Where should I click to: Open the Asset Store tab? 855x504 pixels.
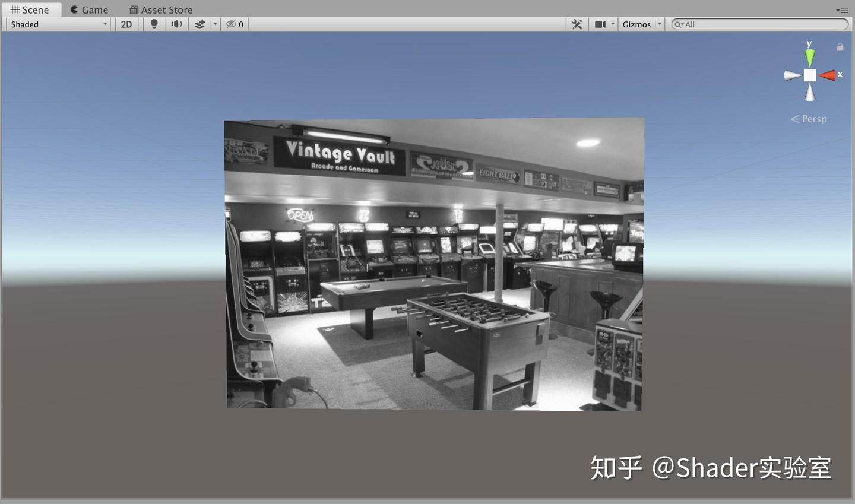[x=161, y=9]
